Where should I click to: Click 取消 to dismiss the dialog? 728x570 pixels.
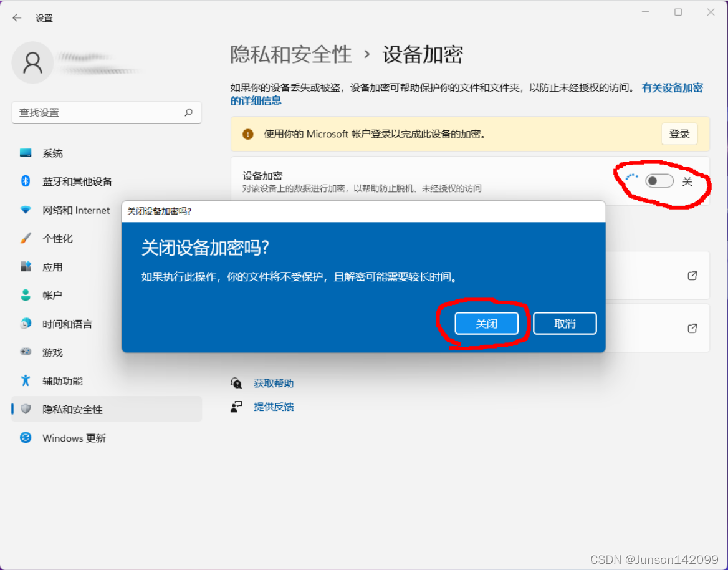564,323
